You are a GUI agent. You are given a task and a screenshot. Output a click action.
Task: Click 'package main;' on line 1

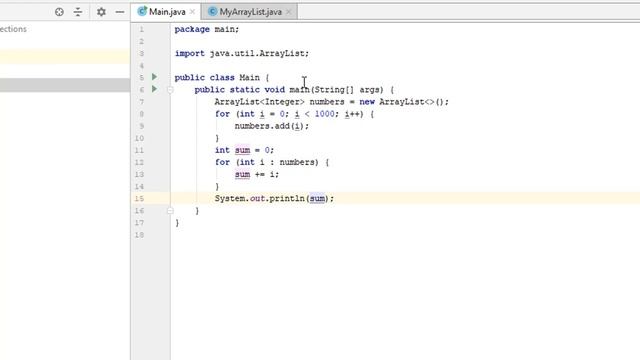[x=207, y=29]
